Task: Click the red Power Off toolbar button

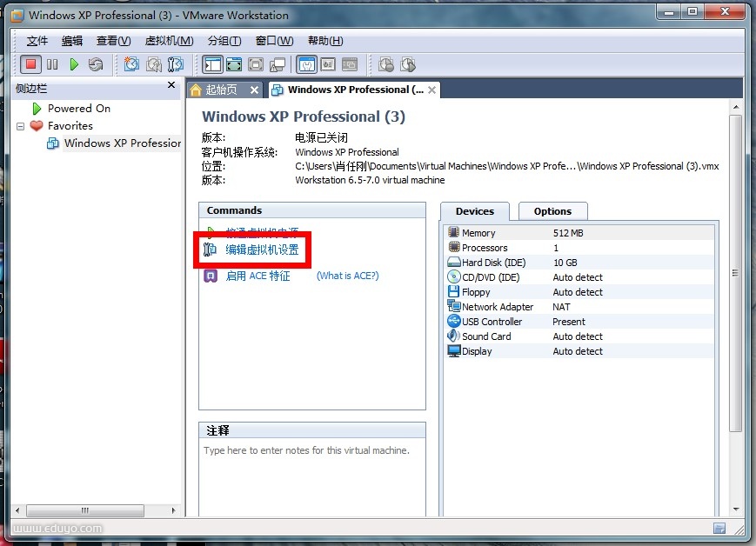Action: [31, 64]
